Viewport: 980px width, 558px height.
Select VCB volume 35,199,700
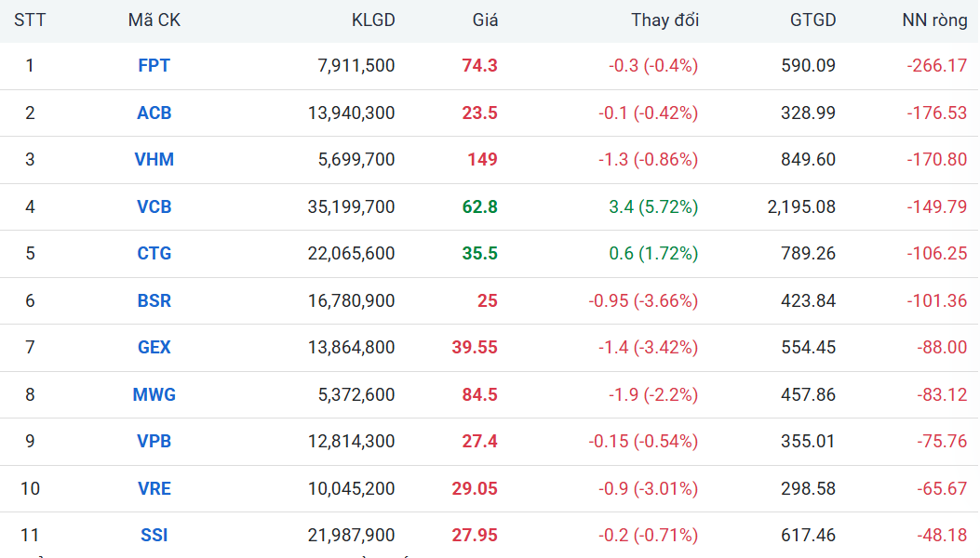[351, 206]
